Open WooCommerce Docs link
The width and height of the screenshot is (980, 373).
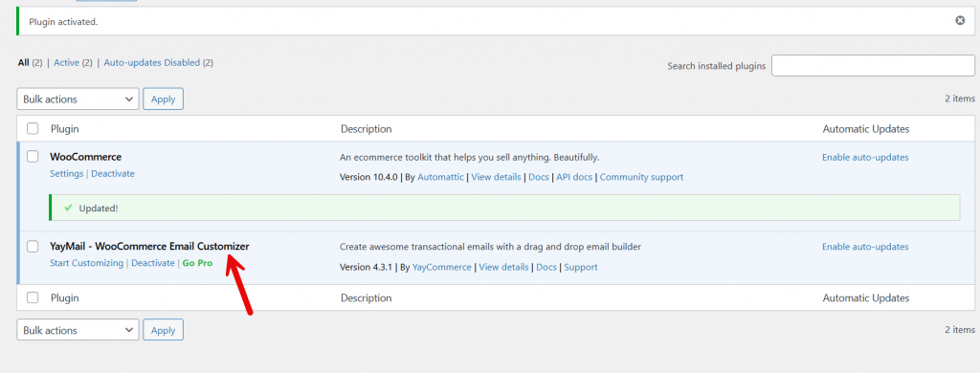539,177
